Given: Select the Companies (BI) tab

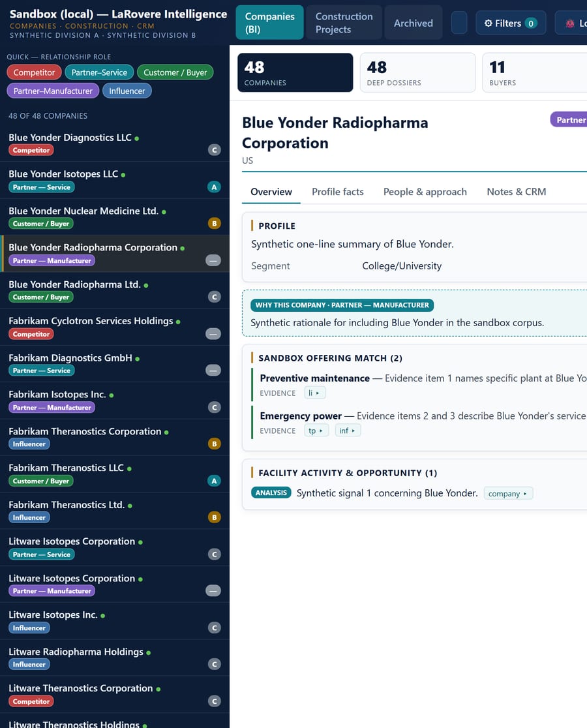Looking at the screenshot, I should pyautogui.click(x=269, y=23).
